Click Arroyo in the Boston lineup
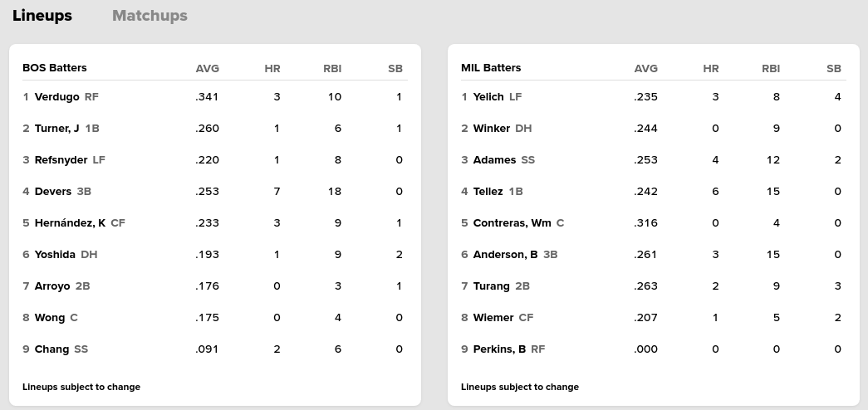Viewport: 868px width, 410px height. (52, 286)
